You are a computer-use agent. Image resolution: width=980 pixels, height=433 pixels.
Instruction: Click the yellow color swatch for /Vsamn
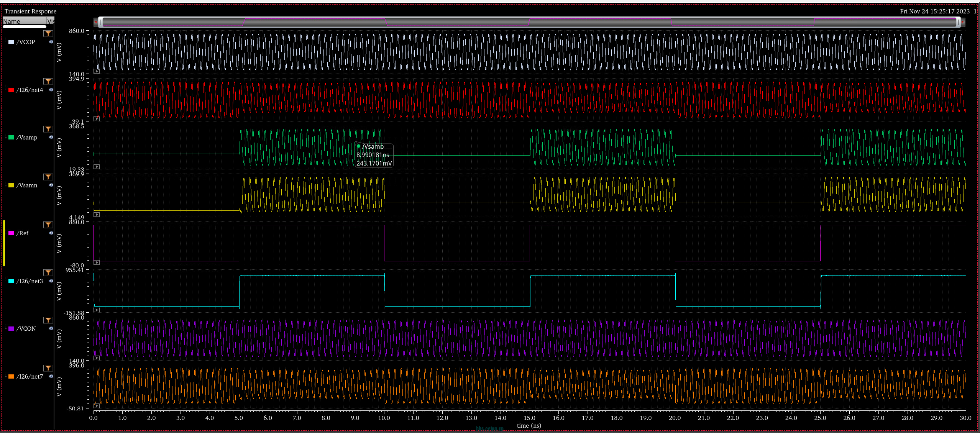(x=11, y=185)
